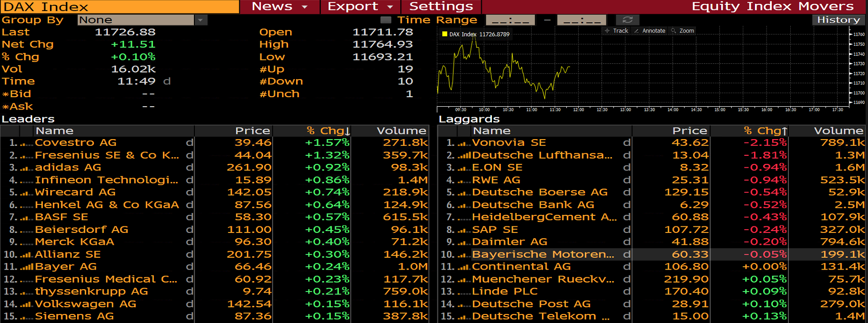The height and width of the screenshot is (323, 868).
Task: Open the Settings tab
Action: point(441,7)
